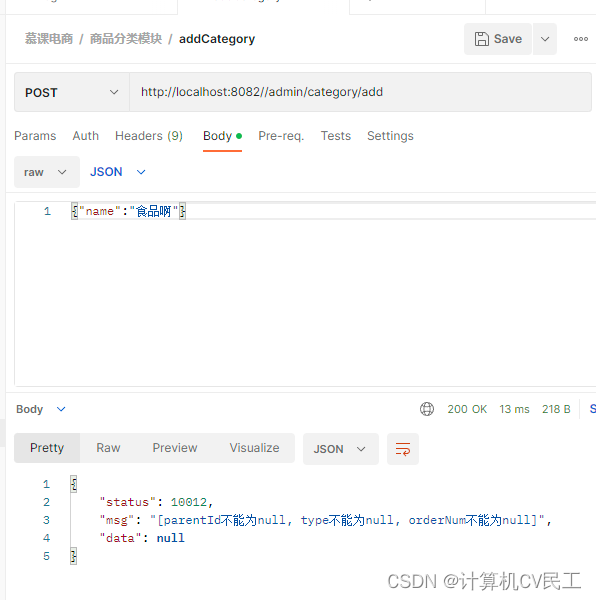Select the Preview response view
The height and width of the screenshot is (600, 596).
[x=175, y=448]
